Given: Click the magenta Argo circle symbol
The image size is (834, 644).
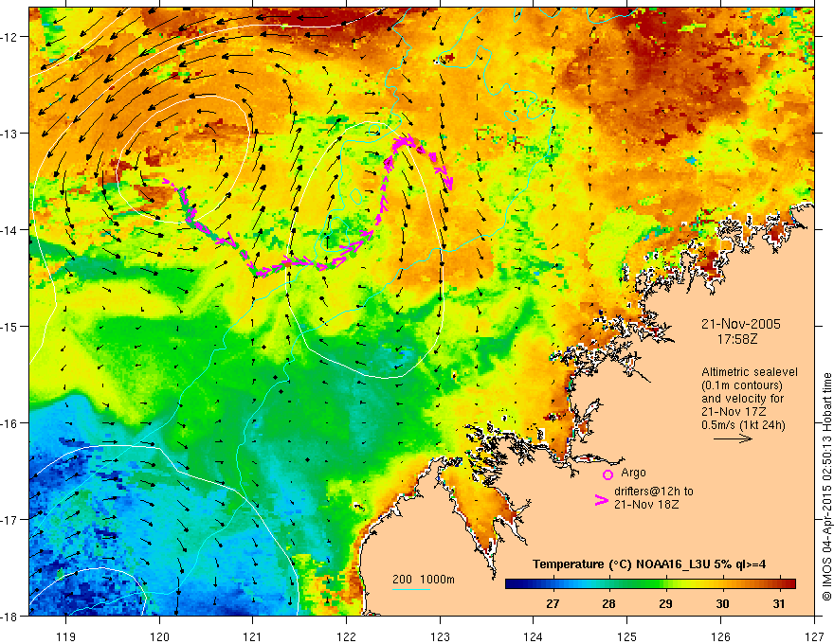Looking at the screenshot, I should [607, 474].
